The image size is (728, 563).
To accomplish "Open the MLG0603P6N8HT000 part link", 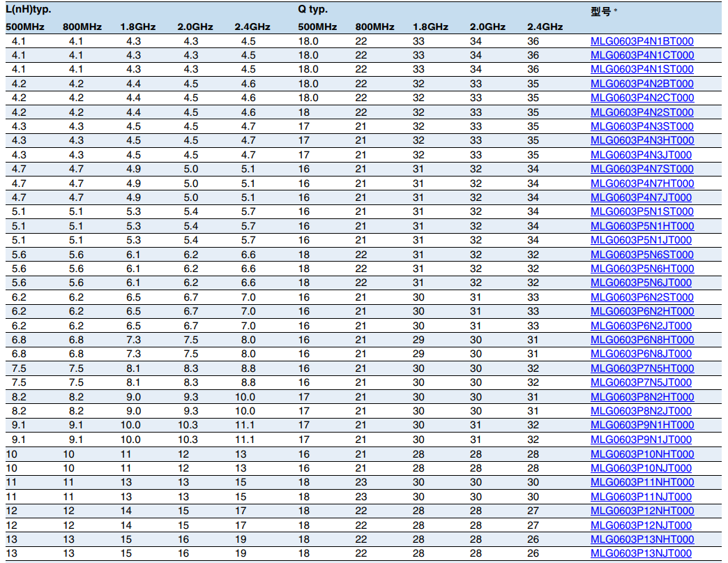I will click(x=642, y=340).
